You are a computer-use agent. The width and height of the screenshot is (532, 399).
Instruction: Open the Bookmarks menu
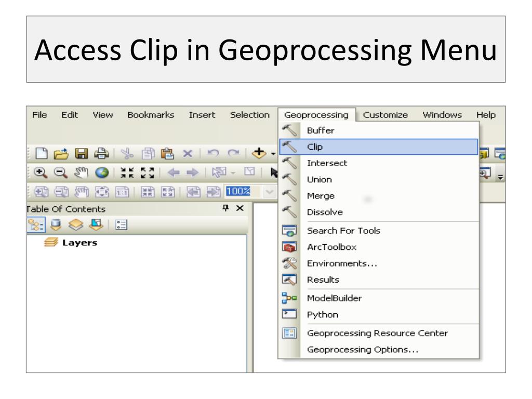tap(151, 115)
